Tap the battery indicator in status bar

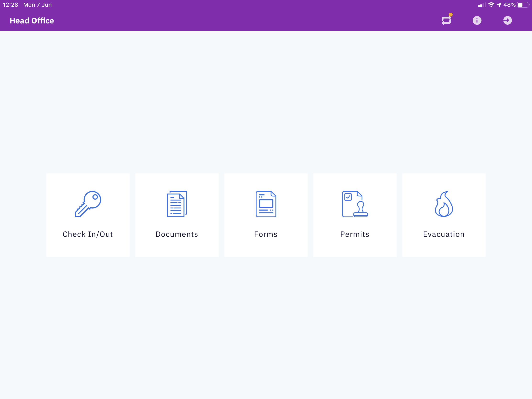523,5
